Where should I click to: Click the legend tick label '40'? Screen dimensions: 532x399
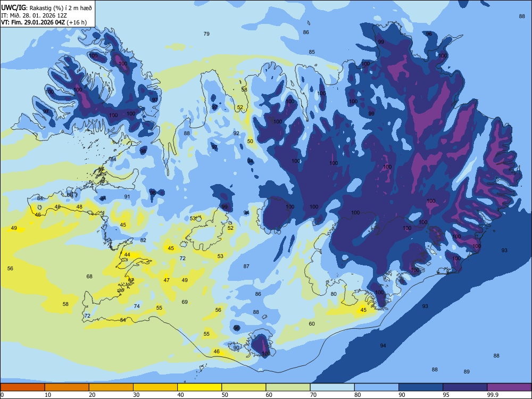click(x=181, y=395)
